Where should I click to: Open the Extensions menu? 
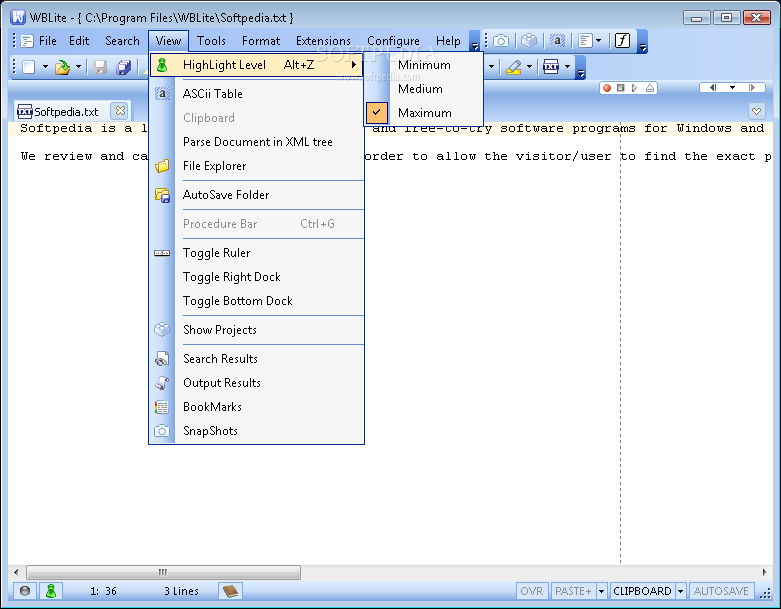coord(323,41)
